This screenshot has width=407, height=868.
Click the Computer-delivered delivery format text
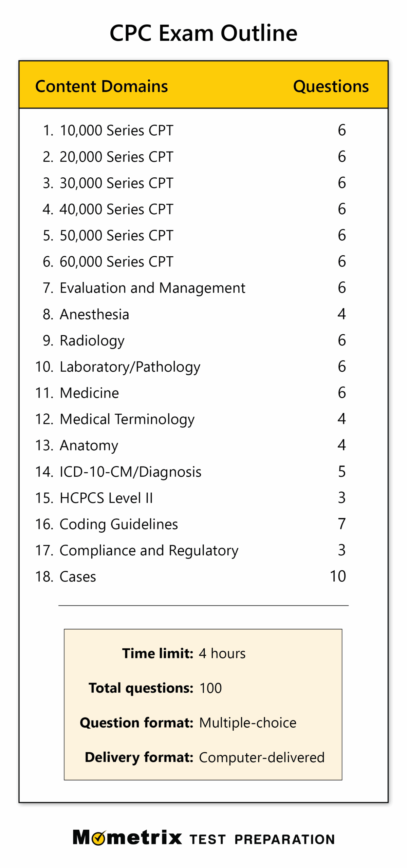(261, 757)
